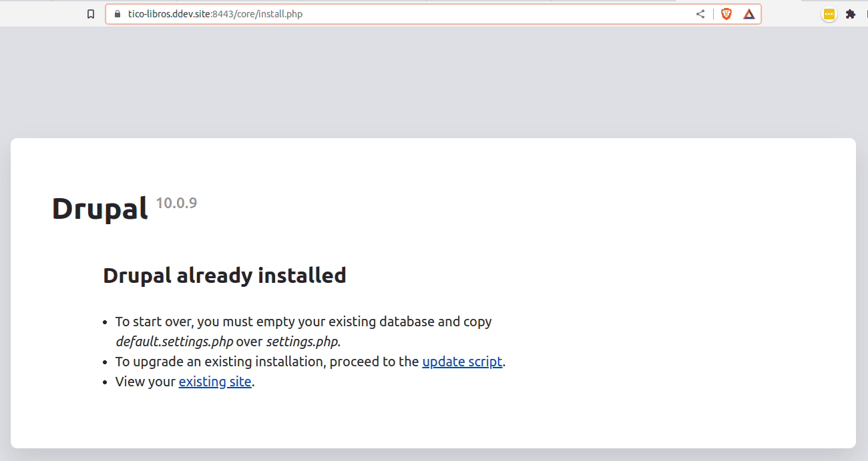Open the update script link
The height and width of the screenshot is (461, 868).
click(x=462, y=361)
